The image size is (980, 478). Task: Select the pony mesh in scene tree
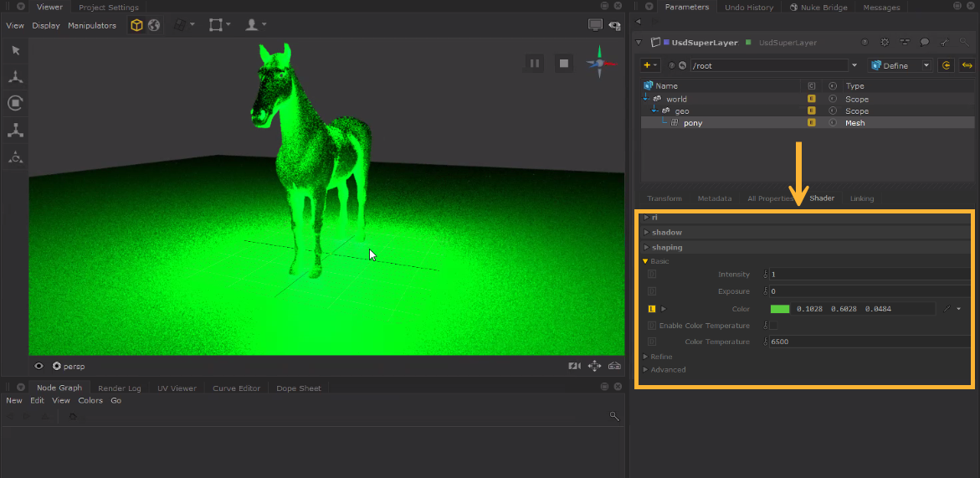(692, 123)
